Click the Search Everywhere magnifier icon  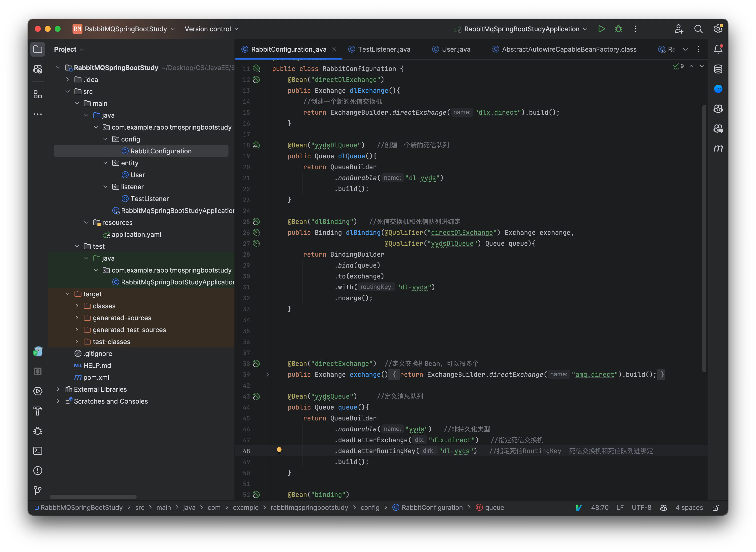(x=698, y=29)
